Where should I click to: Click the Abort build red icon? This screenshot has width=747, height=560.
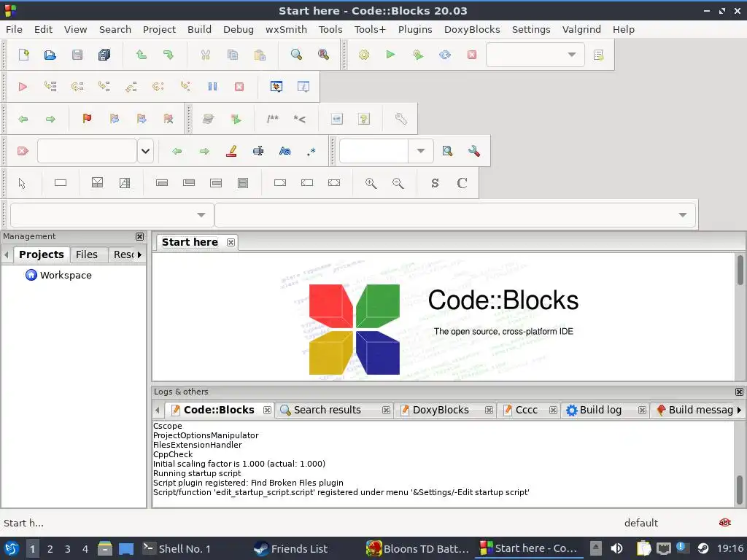(x=472, y=55)
